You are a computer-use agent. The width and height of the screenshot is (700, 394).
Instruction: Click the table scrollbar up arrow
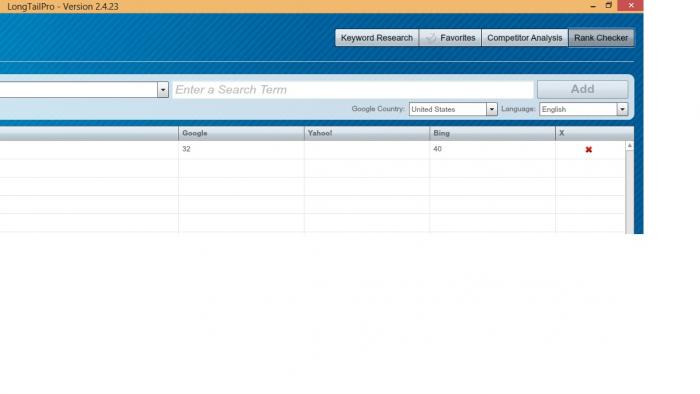629,145
